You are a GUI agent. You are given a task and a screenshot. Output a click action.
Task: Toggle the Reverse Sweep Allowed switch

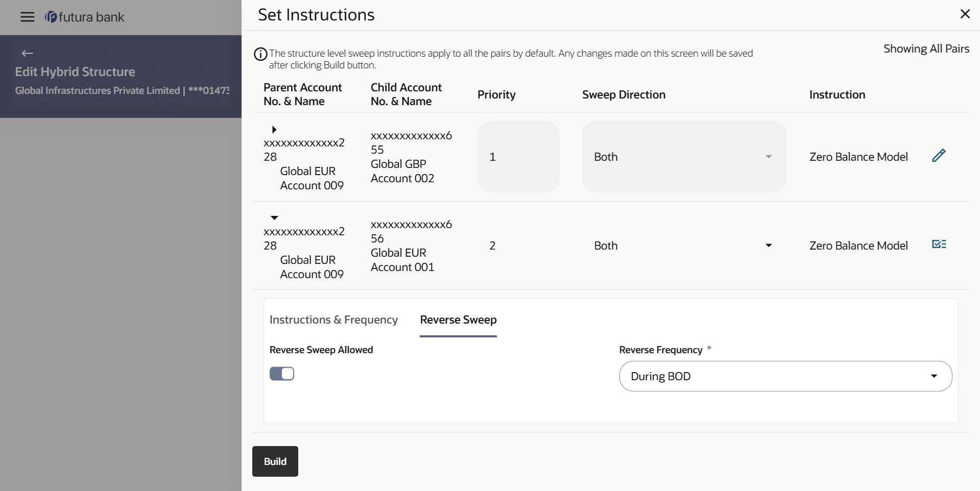point(282,374)
